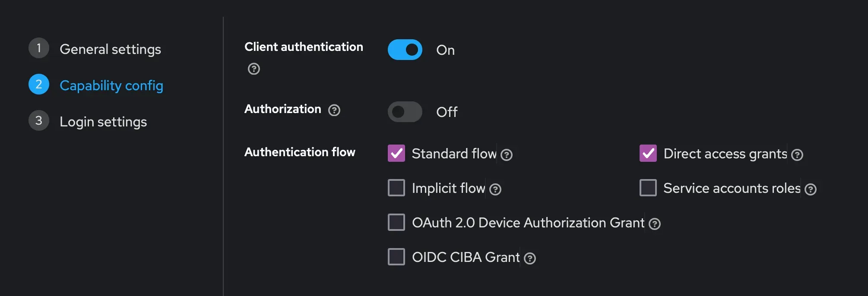This screenshot has width=868, height=296.
Task: Open help icon for Client authentication
Action: (x=254, y=69)
